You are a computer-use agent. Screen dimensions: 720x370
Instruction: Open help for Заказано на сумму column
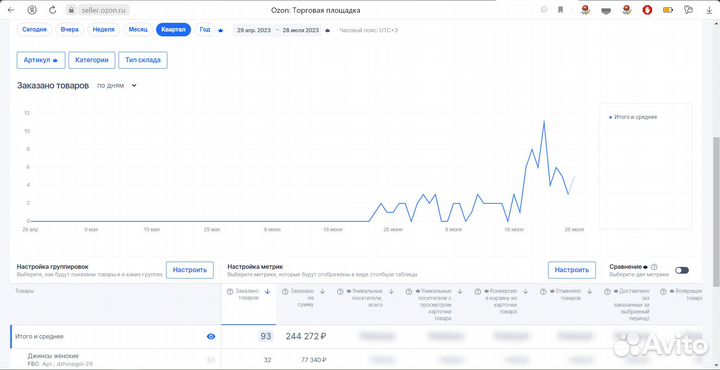[x=285, y=291]
